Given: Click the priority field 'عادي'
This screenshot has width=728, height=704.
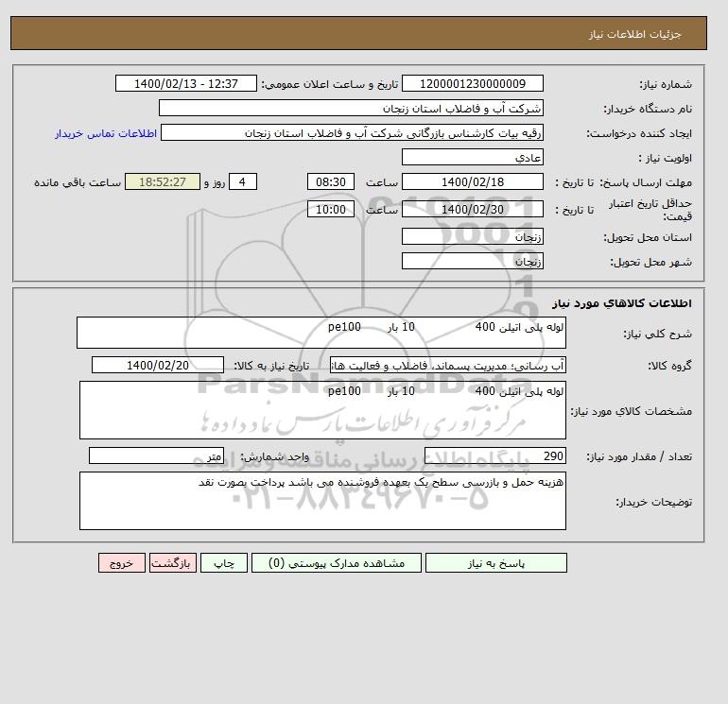Looking at the screenshot, I should [x=472, y=157].
